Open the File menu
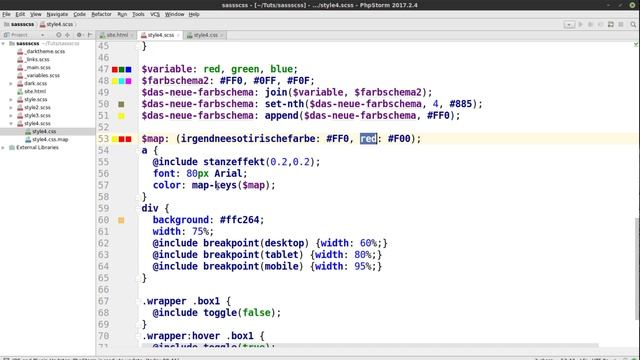The width and height of the screenshot is (640, 360). coord(7,14)
